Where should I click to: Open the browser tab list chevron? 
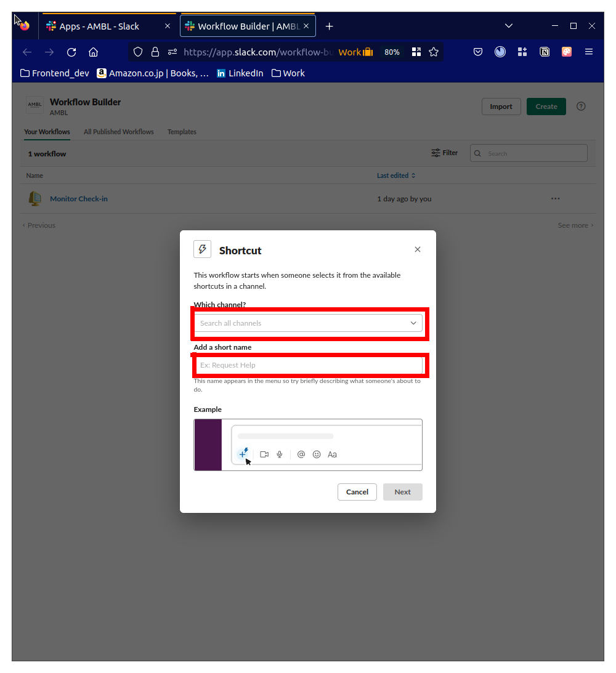click(x=509, y=25)
